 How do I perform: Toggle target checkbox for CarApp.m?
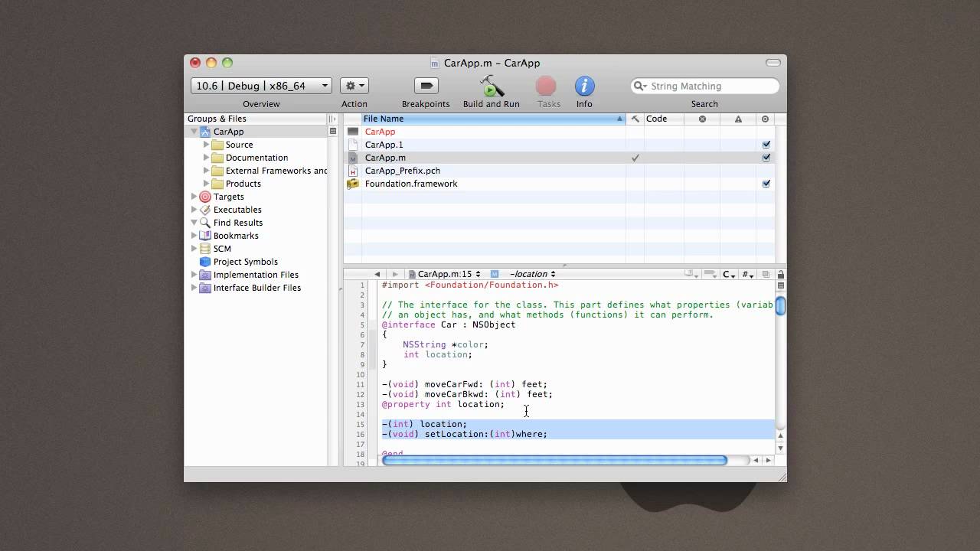pyautogui.click(x=766, y=158)
